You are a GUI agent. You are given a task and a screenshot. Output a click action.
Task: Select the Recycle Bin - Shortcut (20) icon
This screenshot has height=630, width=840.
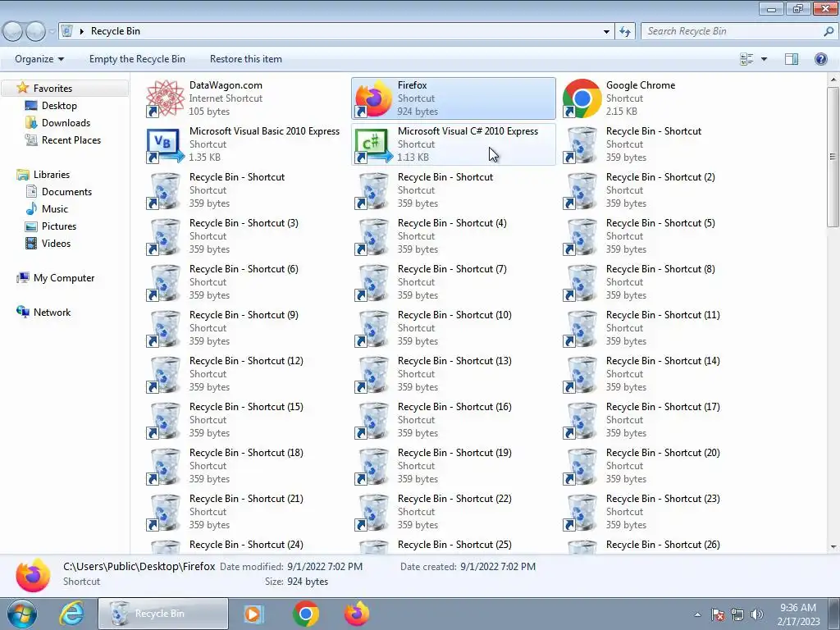click(x=582, y=466)
